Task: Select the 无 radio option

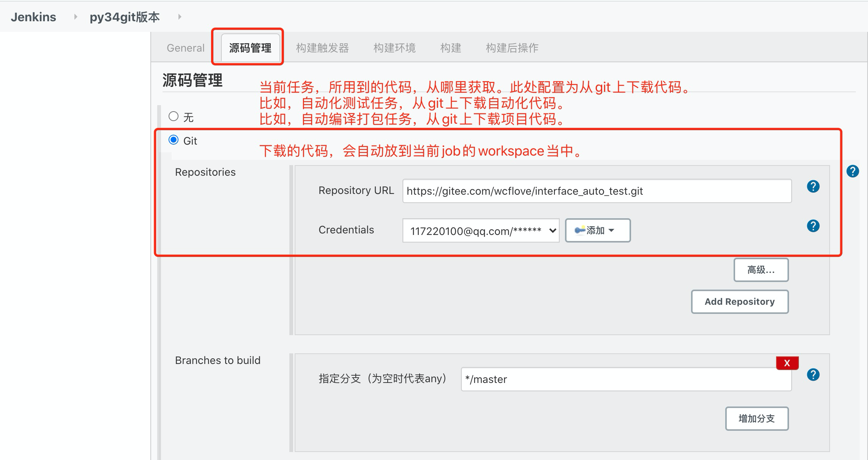Action: (x=174, y=116)
